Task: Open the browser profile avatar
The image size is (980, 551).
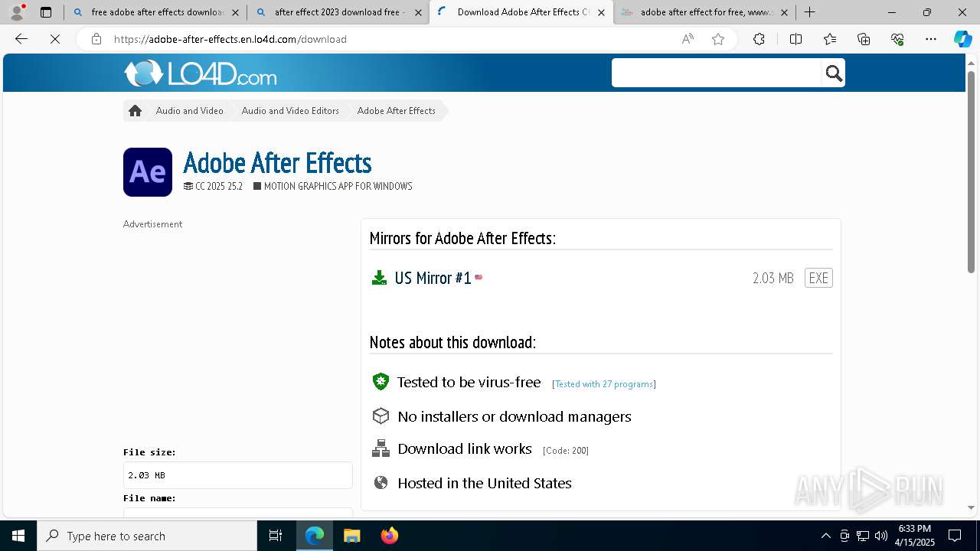Action: (x=17, y=12)
